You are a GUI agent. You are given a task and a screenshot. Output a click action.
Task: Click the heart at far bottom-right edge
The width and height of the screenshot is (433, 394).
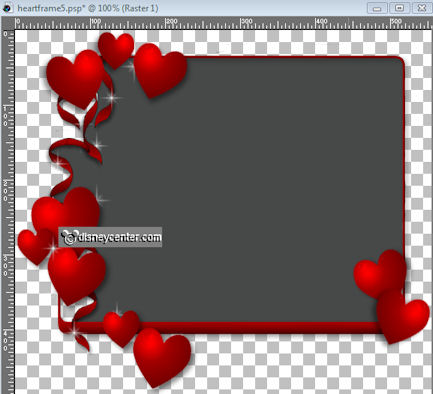coord(403,317)
